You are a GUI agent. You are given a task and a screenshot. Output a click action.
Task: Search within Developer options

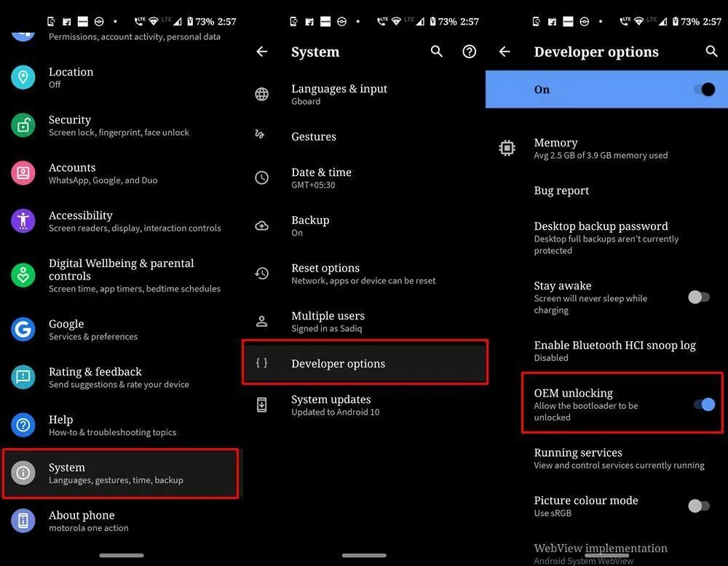click(x=711, y=51)
